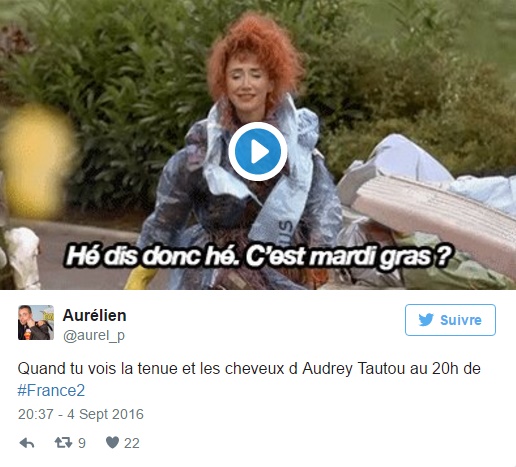Viewport: 516px width, 467px height.
Task: Click the like count 22
Action: 132,443
